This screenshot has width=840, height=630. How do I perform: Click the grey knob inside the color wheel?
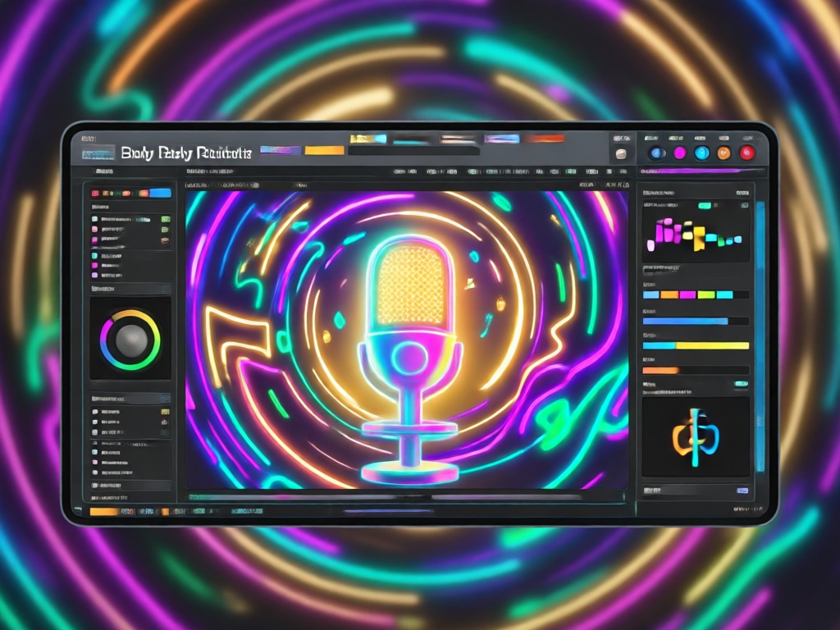pos(131,340)
